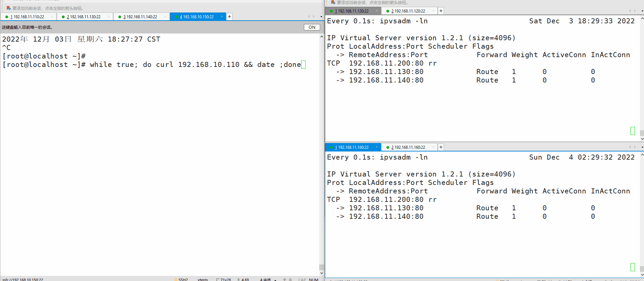Add new tab in the left pane
The width and height of the screenshot is (644, 281).
[229, 17]
